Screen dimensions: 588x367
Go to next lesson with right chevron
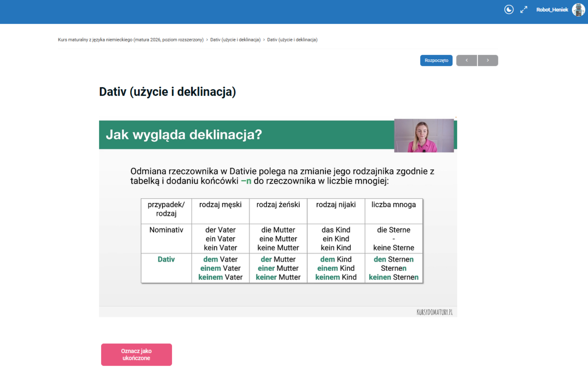(x=488, y=60)
